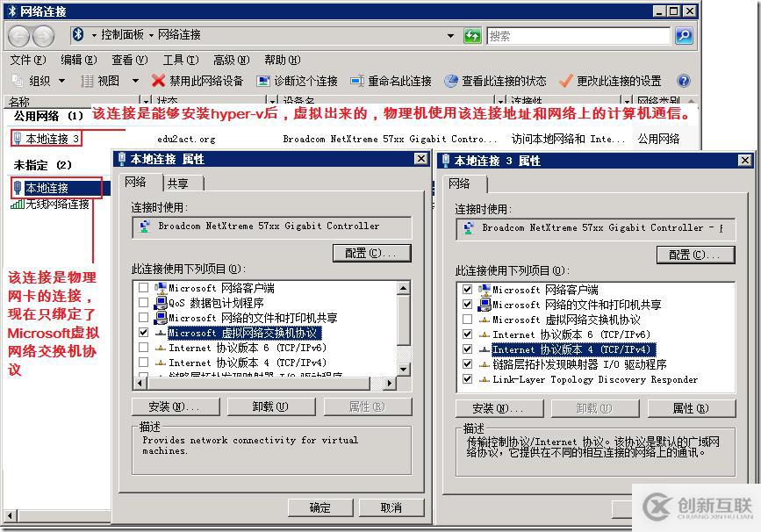The width and height of the screenshot is (761, 532).
Task: Open the 状态 column header dropdown
Action: [272, 102]
